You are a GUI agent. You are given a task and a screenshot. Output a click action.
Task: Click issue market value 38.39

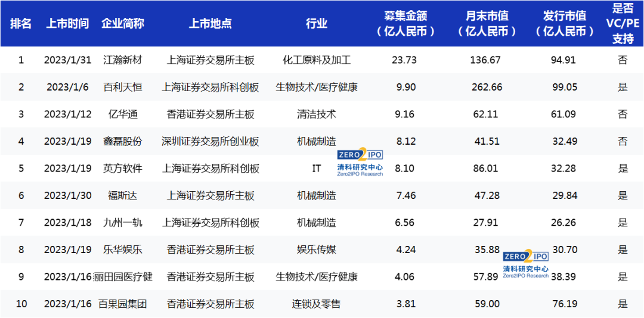pyautogui.click(x=565, y=277)
